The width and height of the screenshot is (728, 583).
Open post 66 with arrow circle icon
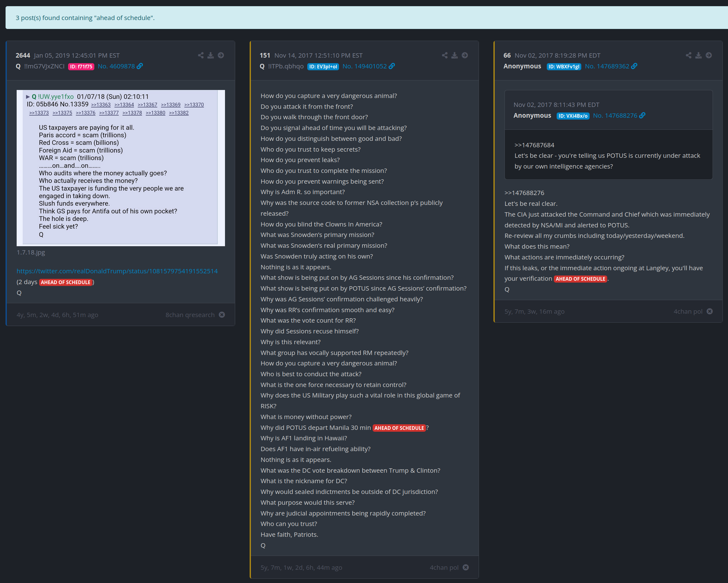(x=709, y=55)
